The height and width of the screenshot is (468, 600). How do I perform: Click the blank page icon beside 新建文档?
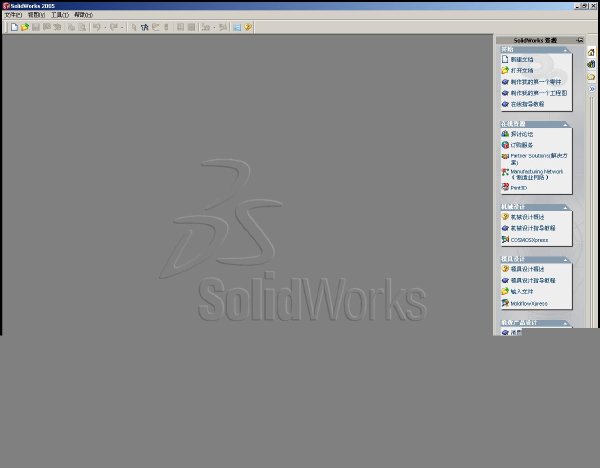[x=505, y=59]
